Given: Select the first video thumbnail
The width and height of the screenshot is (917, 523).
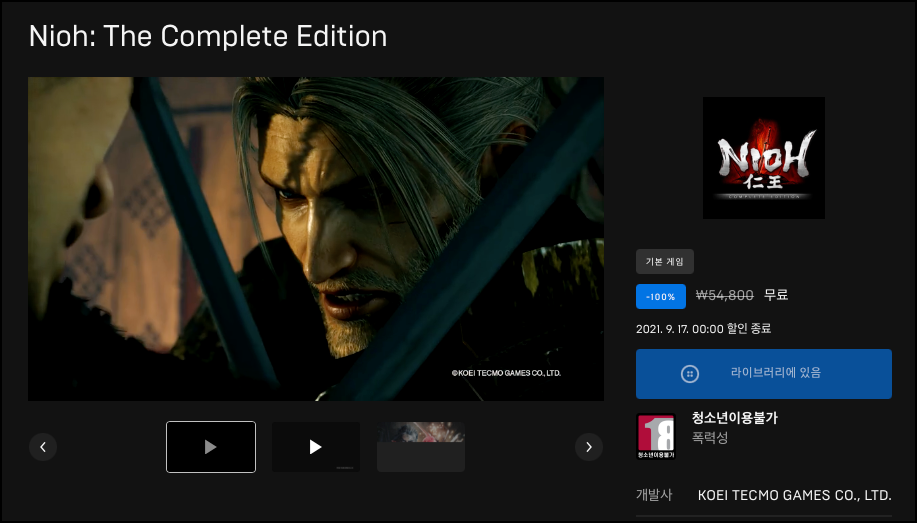Looking at the screenshot, I should (x=211, y=447).
